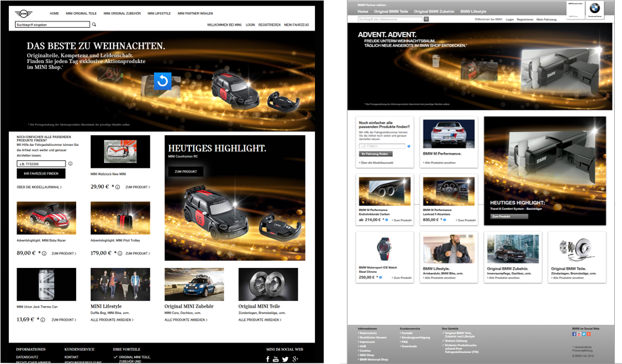Open ALLE PRODUKTE ANSEHEN under Original MINI Zubehör

(186, 320)
